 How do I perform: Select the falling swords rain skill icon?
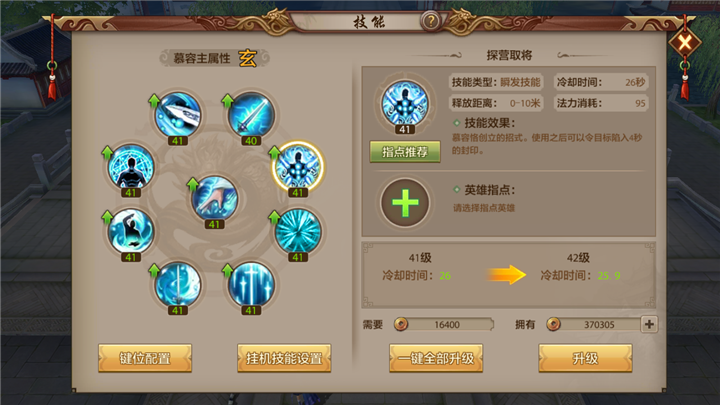pos(251,284)
